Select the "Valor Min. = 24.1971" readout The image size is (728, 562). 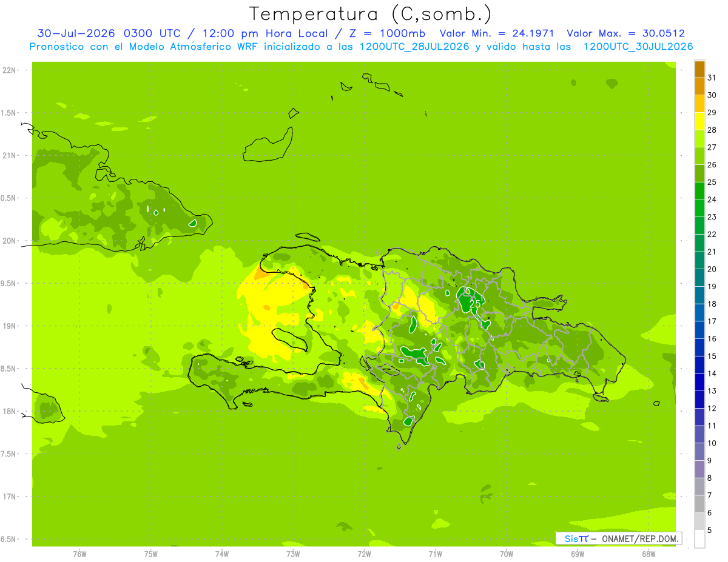pyautogui.click(x=497, y=33)
